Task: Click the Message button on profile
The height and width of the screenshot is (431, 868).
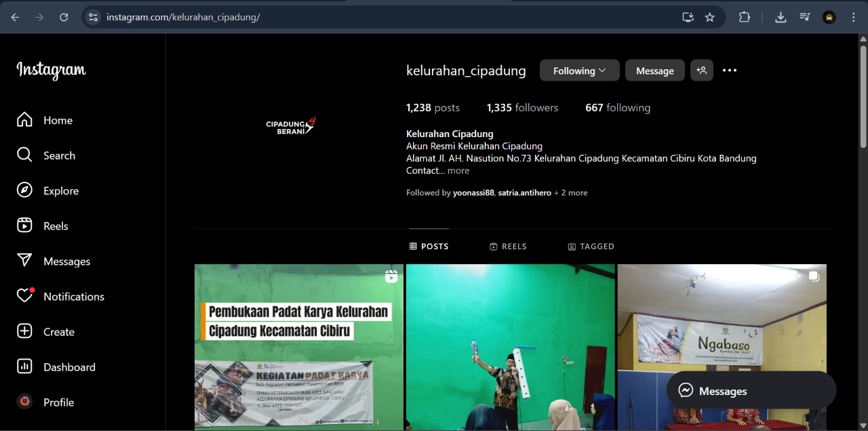Action: coord(654,71)
